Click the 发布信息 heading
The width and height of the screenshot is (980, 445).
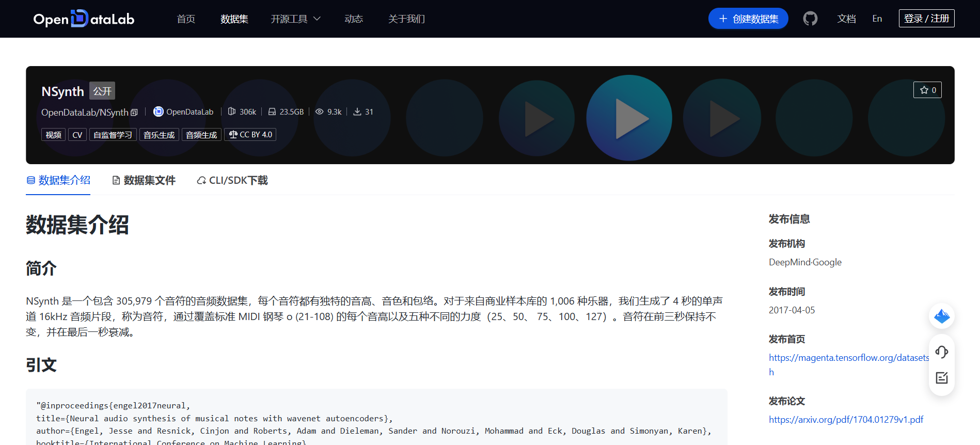789,219
